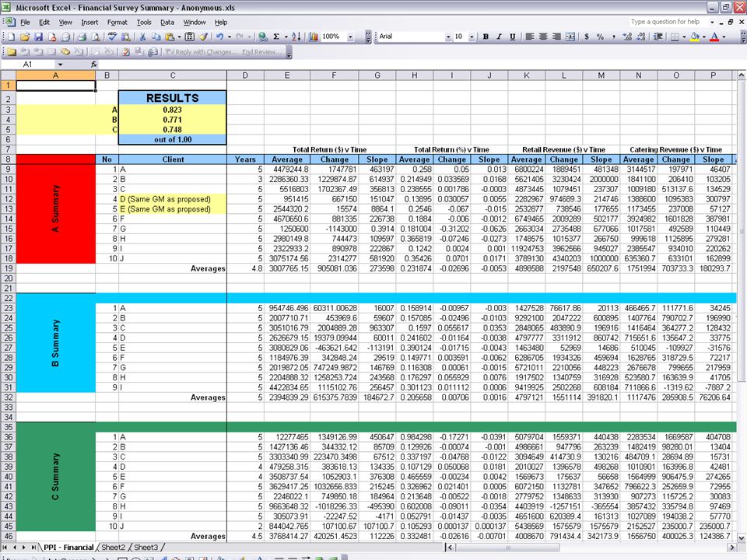
Task: Select the entire column E header
Action: [x=287, y=75]
